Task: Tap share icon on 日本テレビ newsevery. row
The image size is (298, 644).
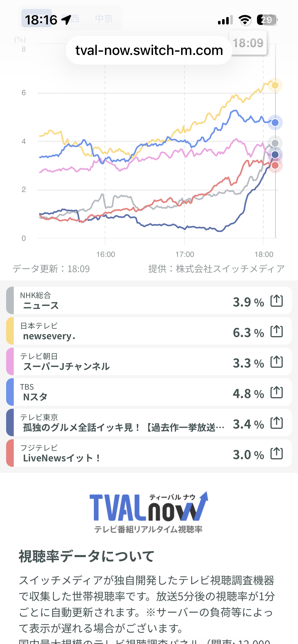Action: [x=277, y=331]
